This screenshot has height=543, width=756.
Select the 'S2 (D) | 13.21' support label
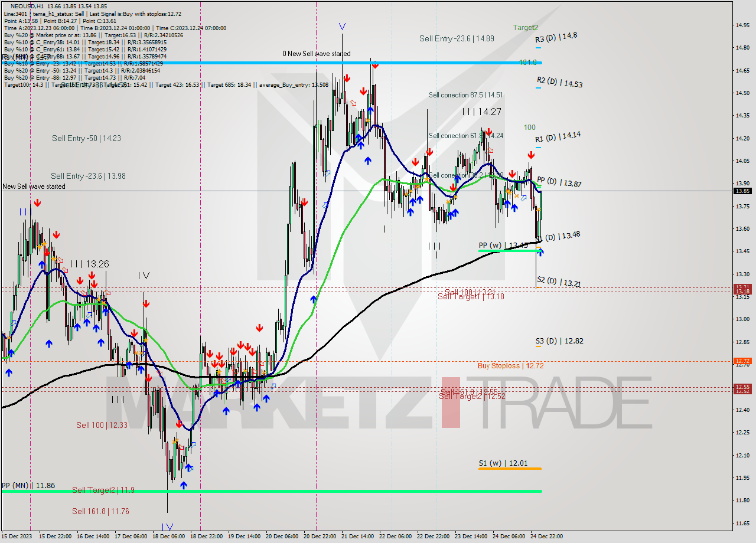558,282
